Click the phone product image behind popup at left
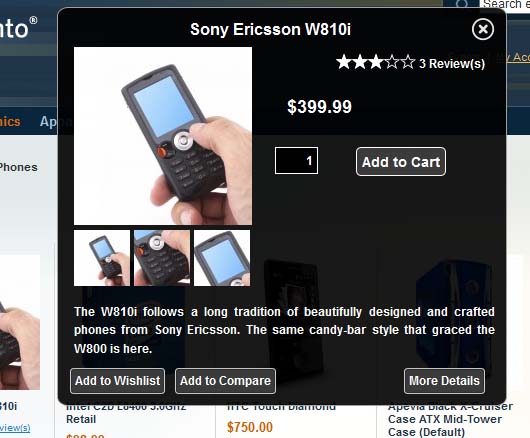 click(20, 322)
